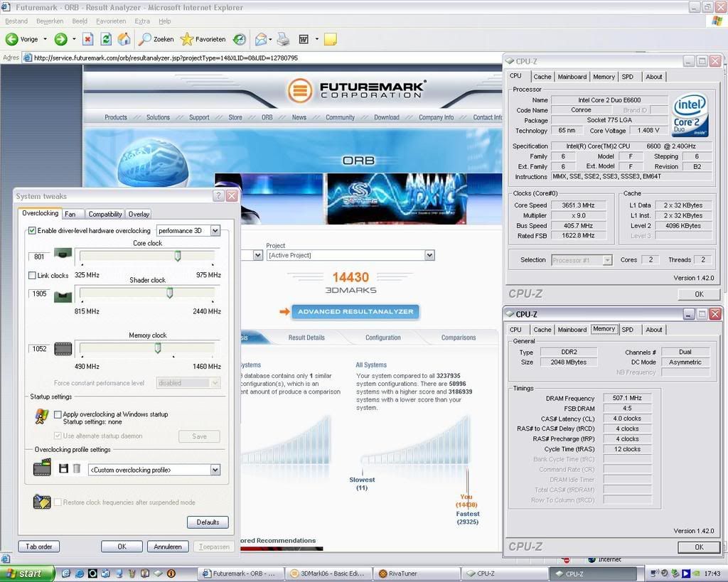728x582 pixels.
Task: Open the Result Details tab on Futuremark
Action: pyautogui.click(x=306, y=338)
